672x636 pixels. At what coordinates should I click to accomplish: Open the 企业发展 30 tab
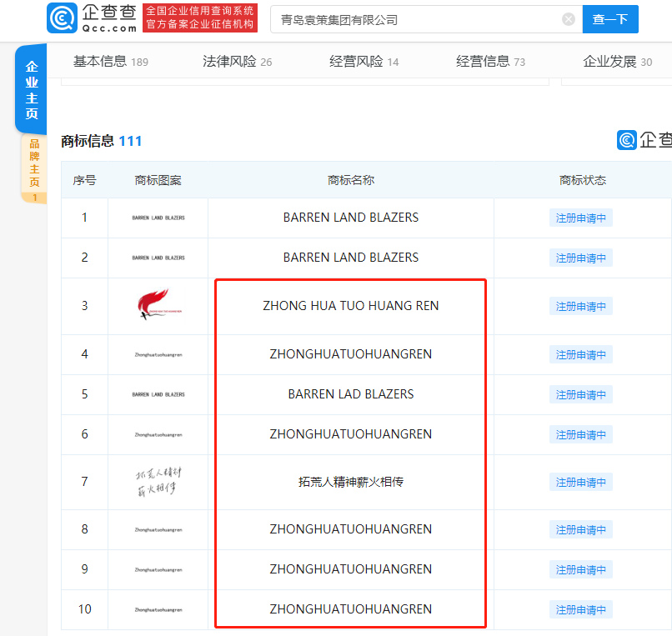tap(617, 62)
